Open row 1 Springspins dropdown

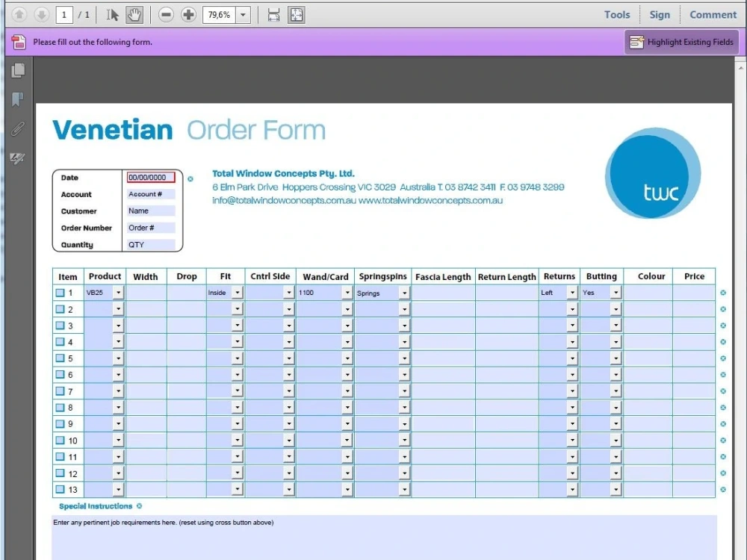point(404,293)
